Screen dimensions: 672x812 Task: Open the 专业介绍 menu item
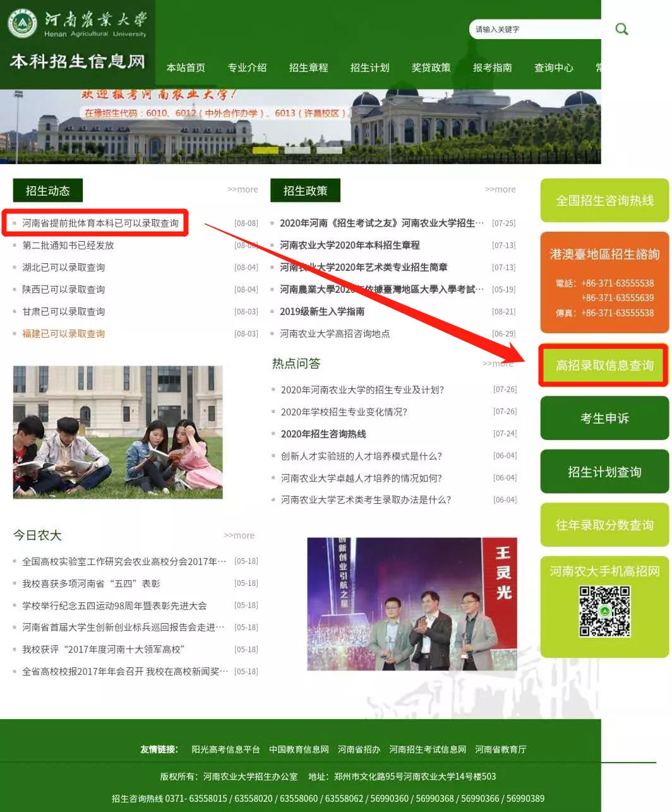247,68
